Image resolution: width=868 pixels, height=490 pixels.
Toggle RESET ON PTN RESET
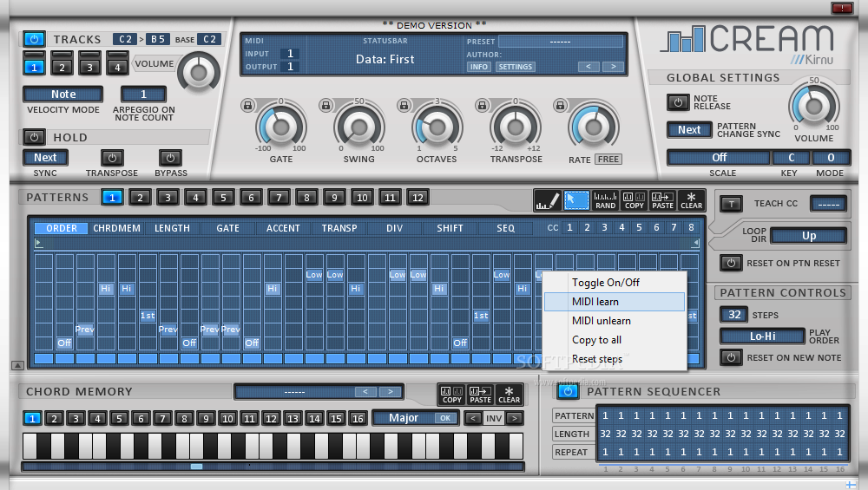click(731, 263)
